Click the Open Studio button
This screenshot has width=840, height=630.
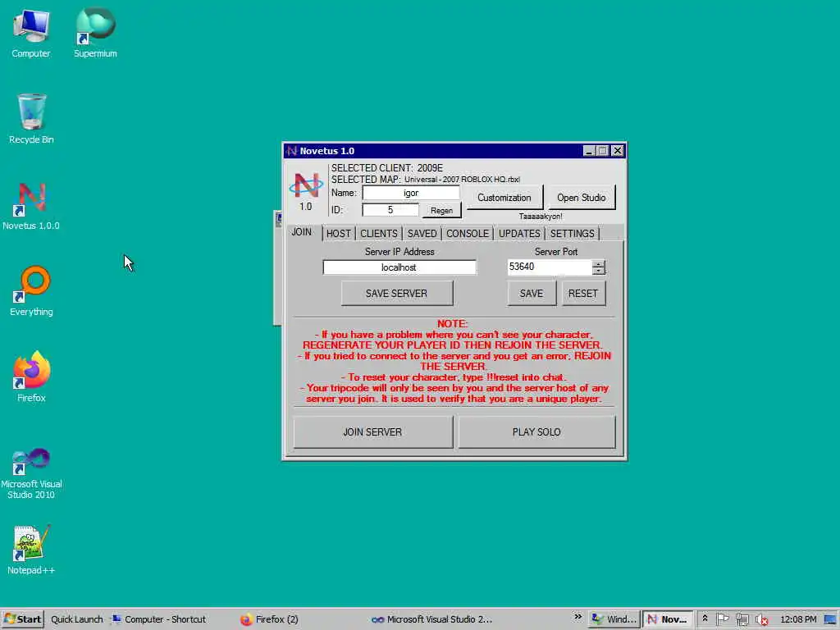(x=582, y=198)
